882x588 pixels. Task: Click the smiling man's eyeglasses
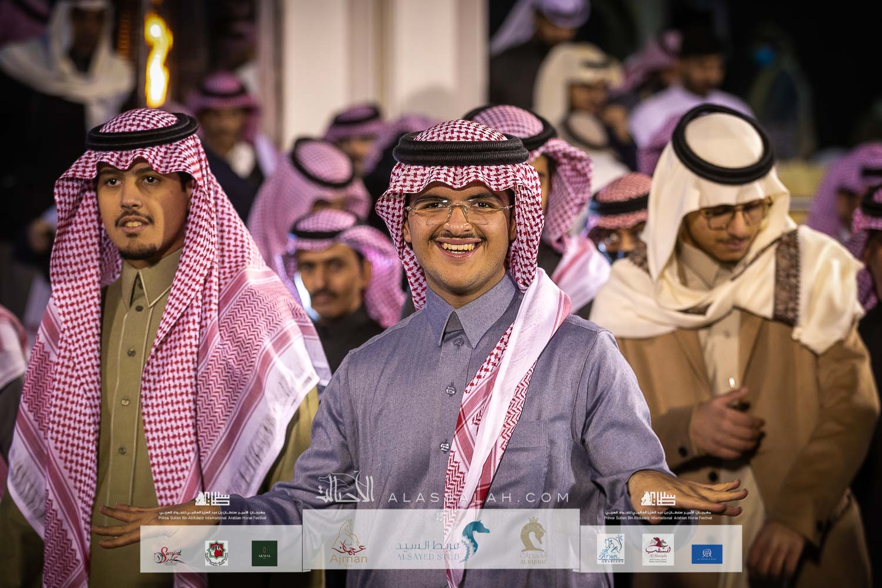458,210
